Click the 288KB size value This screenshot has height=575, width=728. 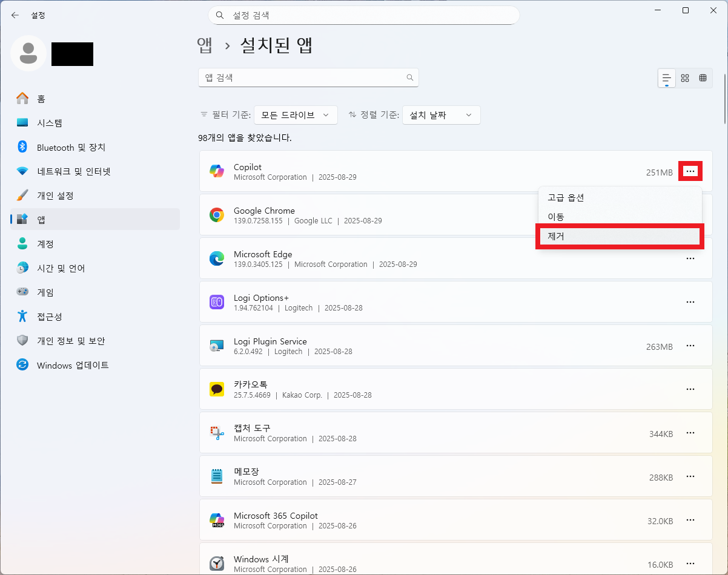661,478
